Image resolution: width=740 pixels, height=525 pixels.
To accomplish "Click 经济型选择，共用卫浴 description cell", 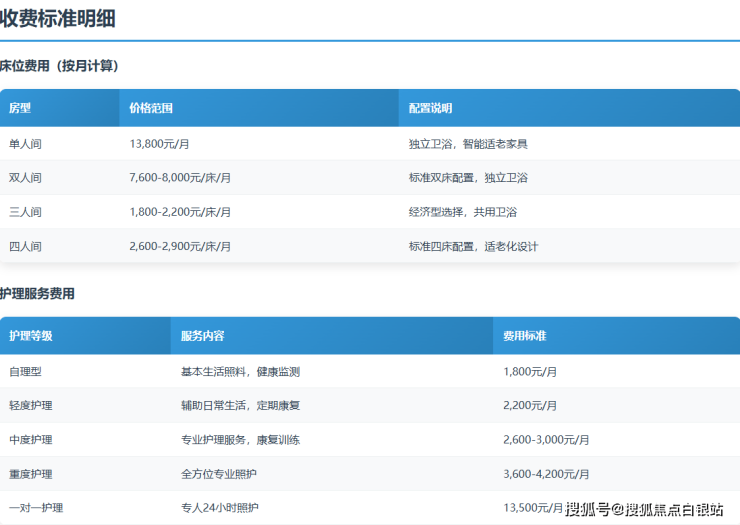I will (x=462, y=212).
